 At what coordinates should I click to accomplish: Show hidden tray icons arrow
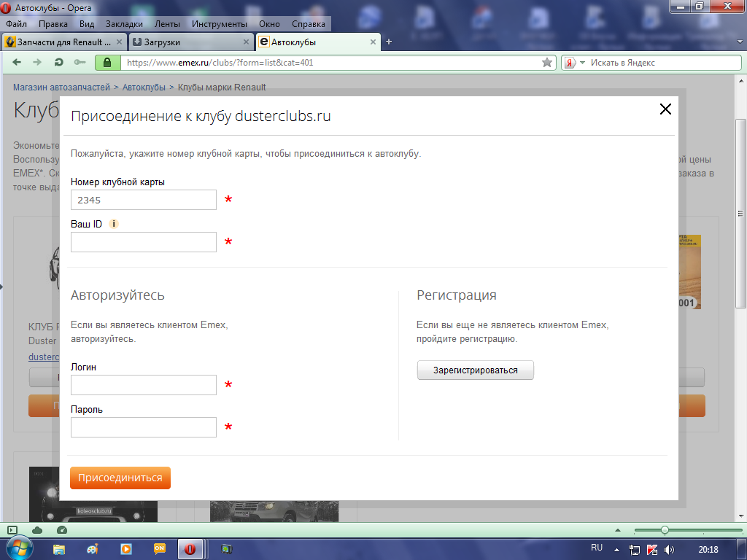point(617,550)
